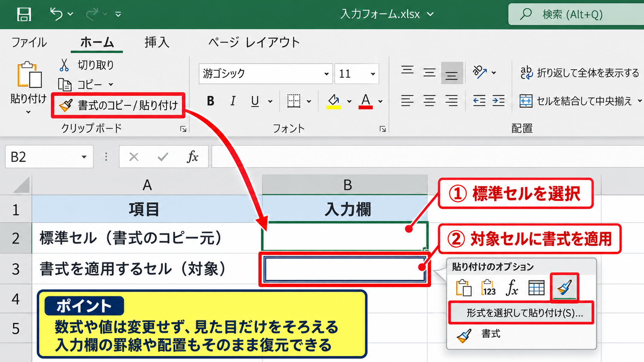This screenshot has height=362, width=644.
Task: Open the ファイル tab
Action: click(x=29, y=42)
